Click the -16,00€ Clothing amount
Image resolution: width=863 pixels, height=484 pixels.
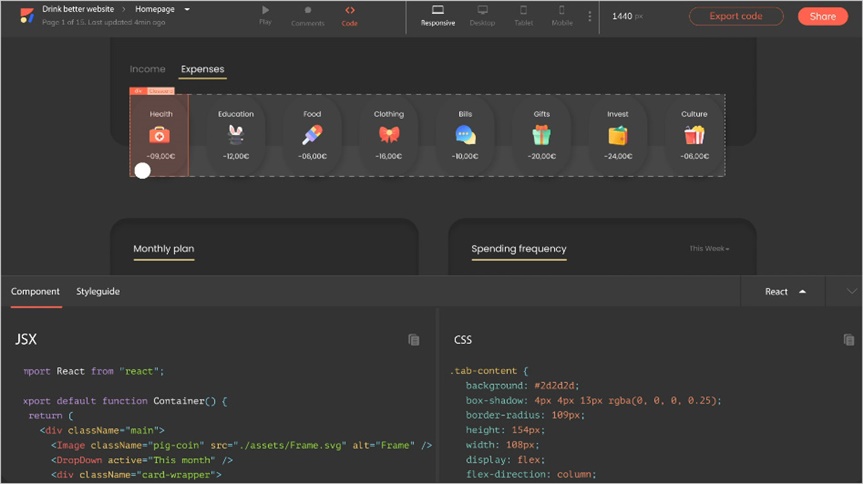[x=389, y=156]
